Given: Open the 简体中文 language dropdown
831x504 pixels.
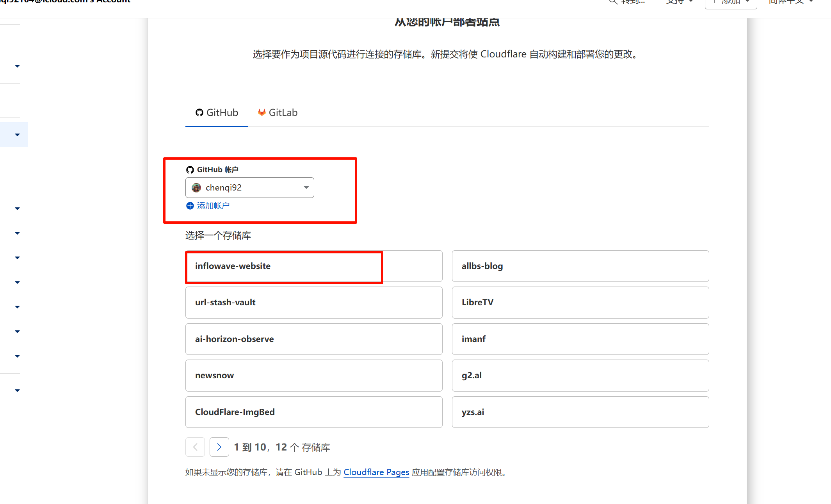Looking at the screenshot, I should (790, 2).
